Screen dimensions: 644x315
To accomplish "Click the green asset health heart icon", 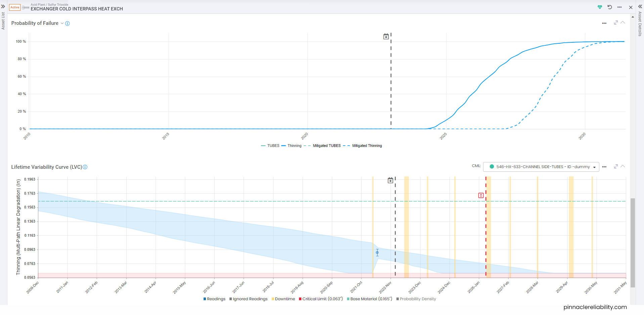I will coord(600,7).
